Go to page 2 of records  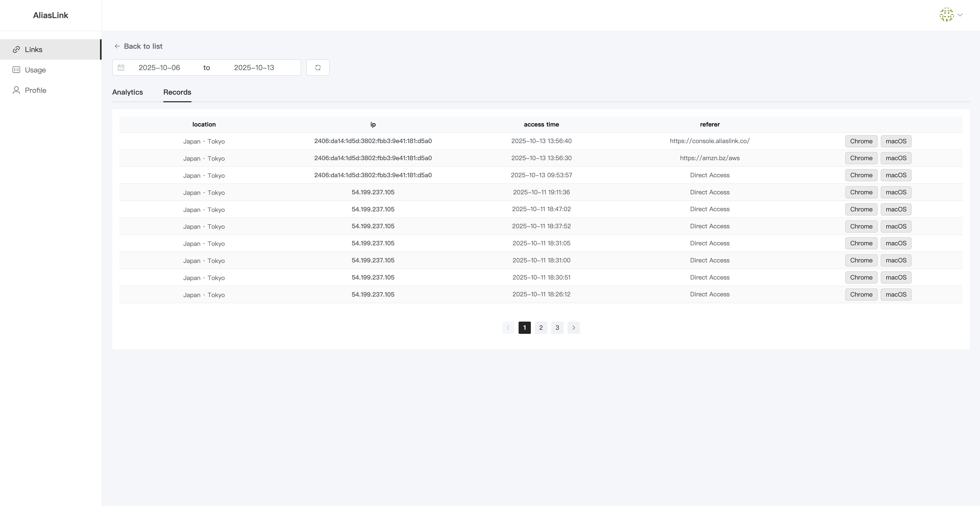coord(541,328)
